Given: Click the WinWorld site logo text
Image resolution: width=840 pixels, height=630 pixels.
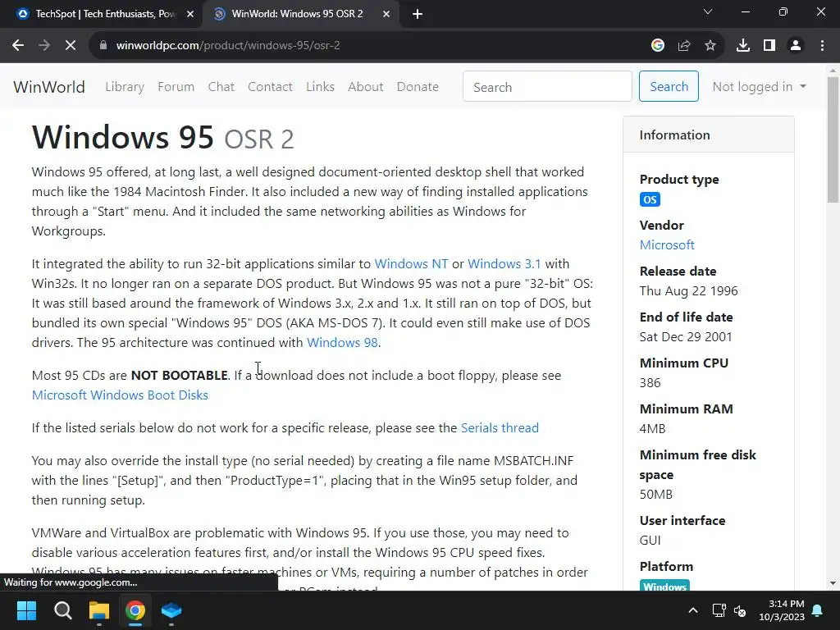Looking at the screenshot, I should pos(49,87).
